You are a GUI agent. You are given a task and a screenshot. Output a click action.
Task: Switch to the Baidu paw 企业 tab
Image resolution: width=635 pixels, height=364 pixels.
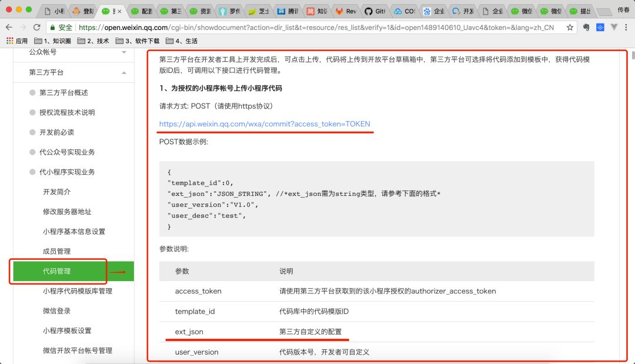tap(433, 11)
